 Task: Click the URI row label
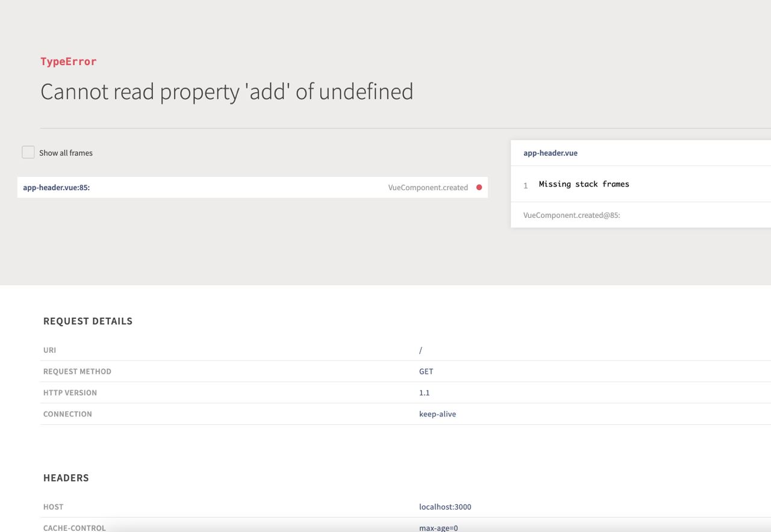[49, 350]
